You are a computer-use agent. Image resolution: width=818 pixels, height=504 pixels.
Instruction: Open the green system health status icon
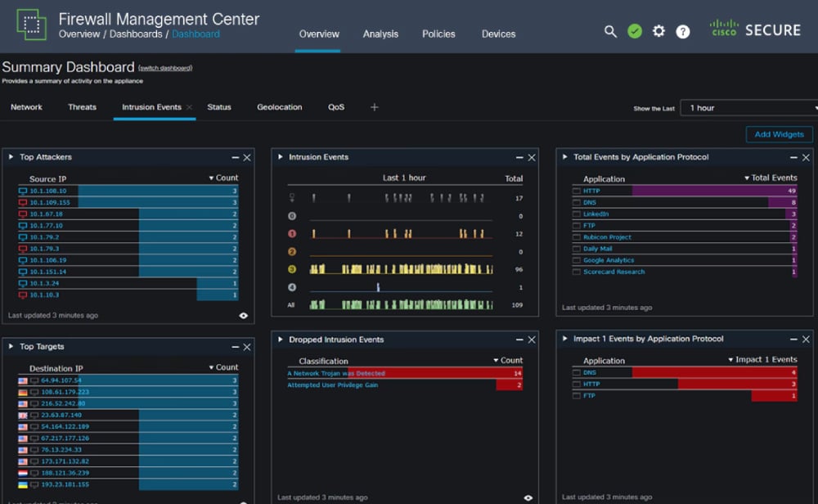(x=635, y=31)
